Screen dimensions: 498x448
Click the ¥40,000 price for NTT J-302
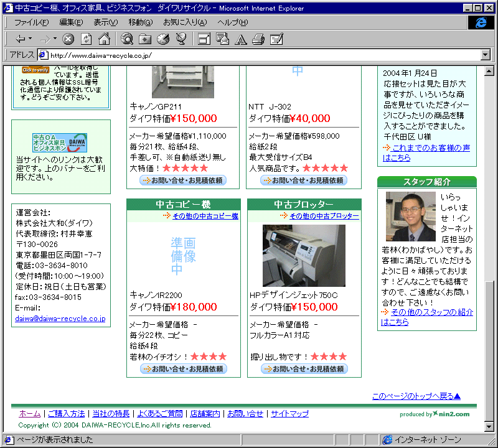point(310,118)
